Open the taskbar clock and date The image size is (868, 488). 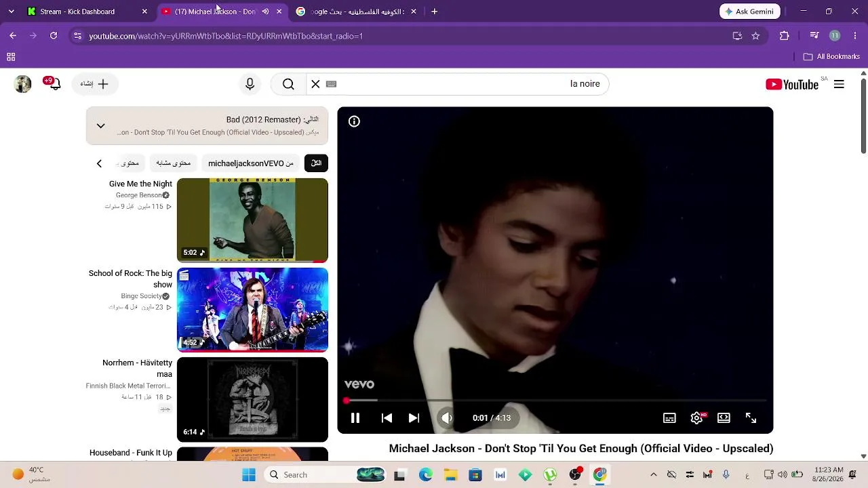pyautogui.click(x=829, y=474)
